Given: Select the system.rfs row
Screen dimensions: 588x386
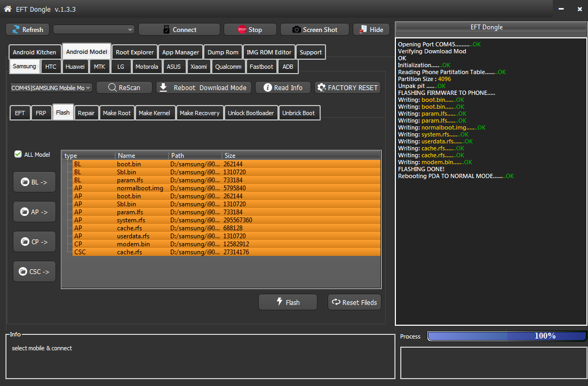Looking at the screenshot, I should 226,220.
